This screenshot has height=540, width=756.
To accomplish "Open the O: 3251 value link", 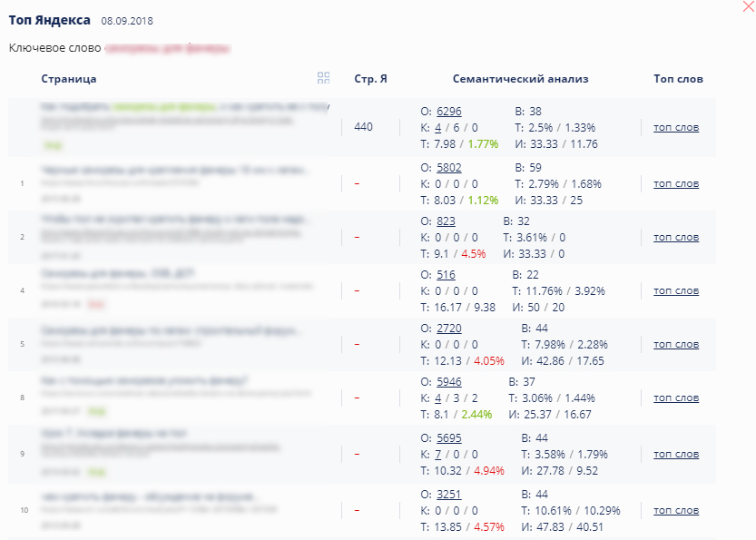I will click(449, 495).
